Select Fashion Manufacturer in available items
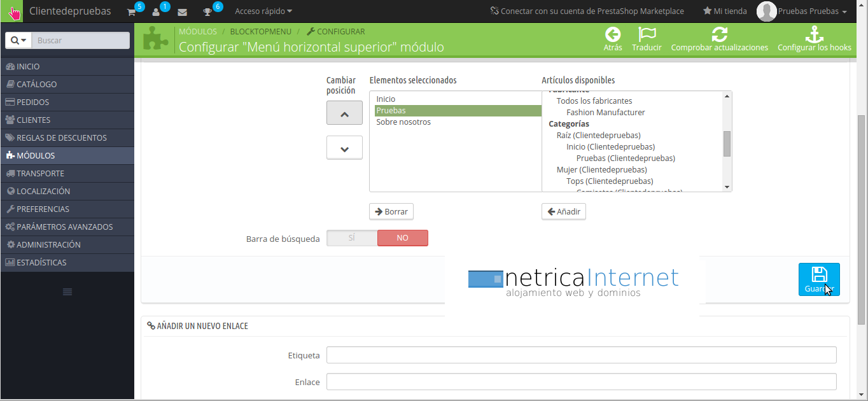This screenshot has height=401, width=868. pos(606,113)
